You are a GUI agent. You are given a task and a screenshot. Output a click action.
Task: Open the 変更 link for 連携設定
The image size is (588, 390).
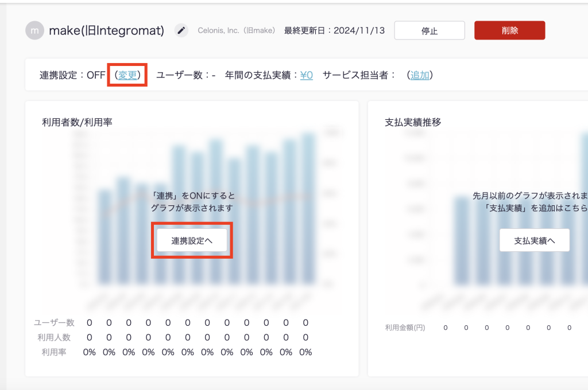127,75
